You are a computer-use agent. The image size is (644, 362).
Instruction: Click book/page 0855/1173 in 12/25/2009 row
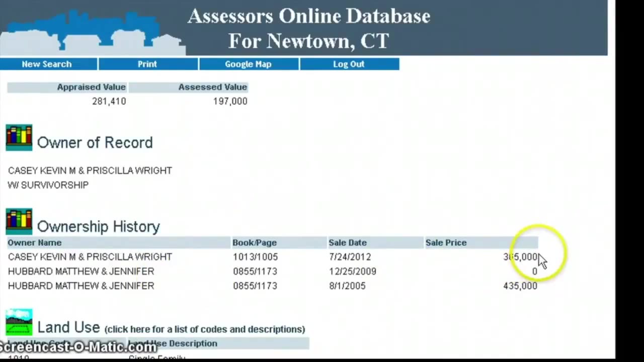tap(255, 271)
